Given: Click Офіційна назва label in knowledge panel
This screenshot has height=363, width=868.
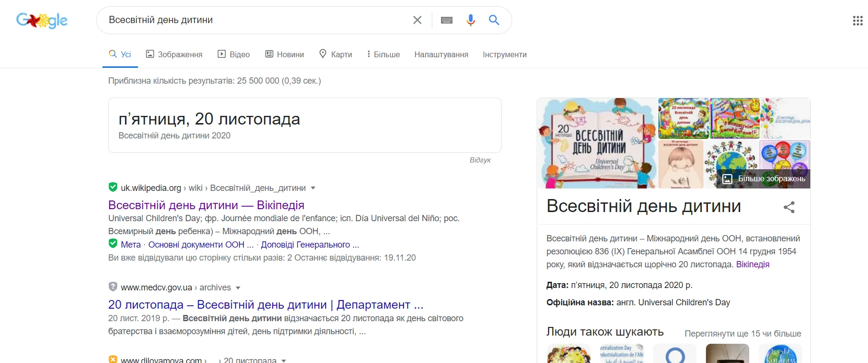Looking at the screenshot, I should point(580,302).
